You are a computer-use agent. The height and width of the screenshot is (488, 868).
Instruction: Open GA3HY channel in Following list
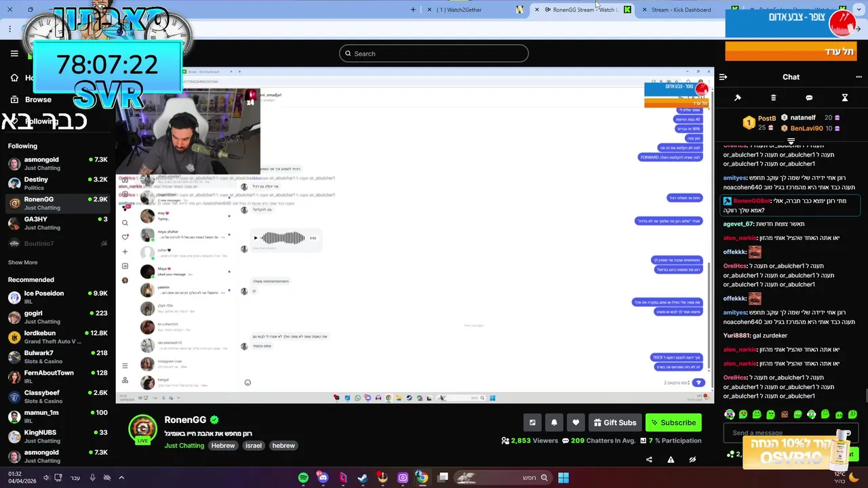[x=58, y=224]
